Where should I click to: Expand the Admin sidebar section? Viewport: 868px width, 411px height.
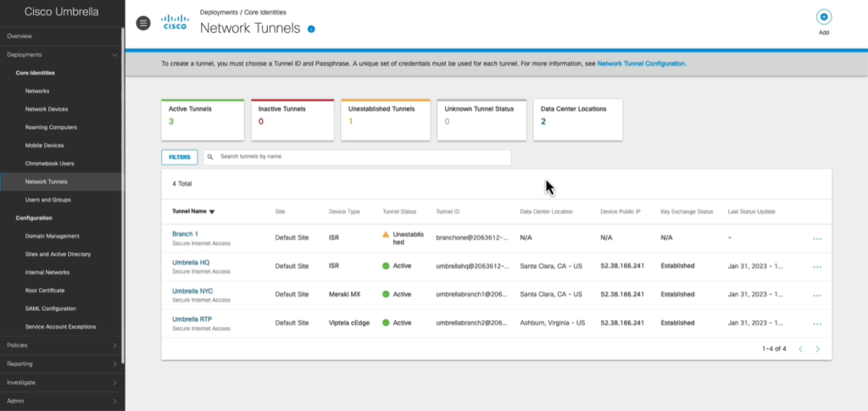[x=114, y=401]
